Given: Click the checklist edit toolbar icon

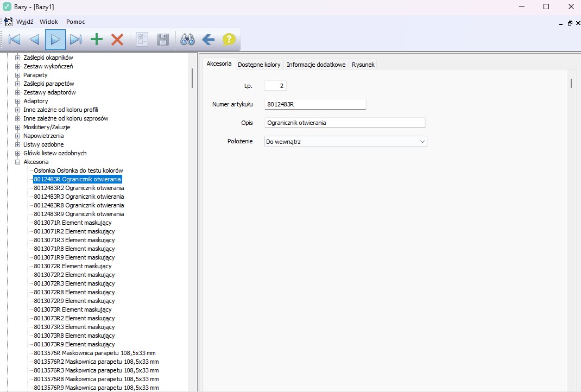Looking at the screenshot, I should (x=142, y=39).
